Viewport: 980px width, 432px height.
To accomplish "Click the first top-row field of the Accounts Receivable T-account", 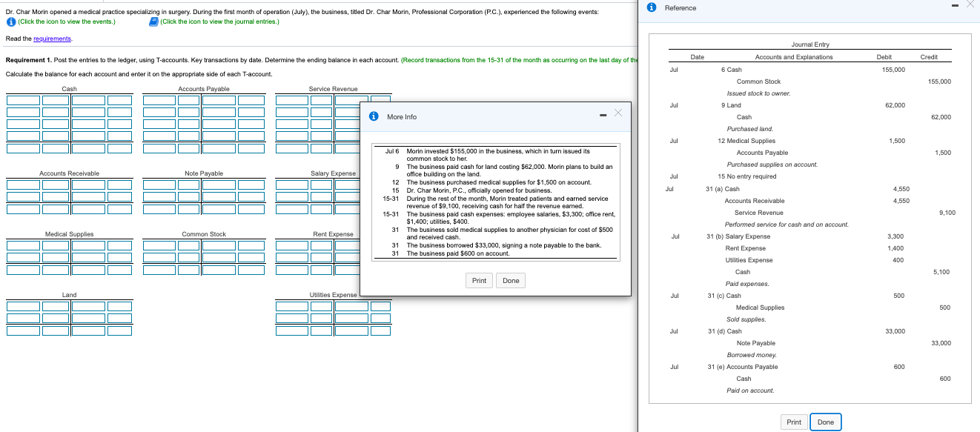I will [22, 185].
